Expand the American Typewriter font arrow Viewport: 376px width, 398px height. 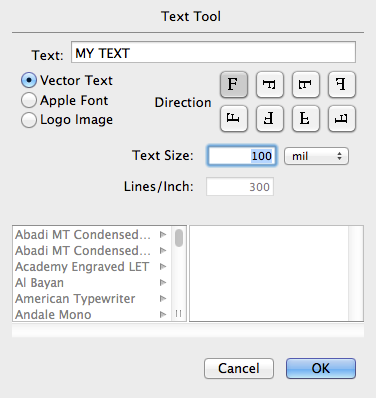(x=163, y=298)
